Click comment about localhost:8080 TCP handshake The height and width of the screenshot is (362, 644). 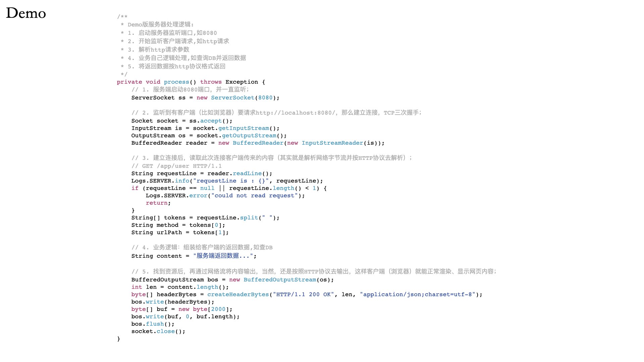pyautogui.click(x=276, y=113)
